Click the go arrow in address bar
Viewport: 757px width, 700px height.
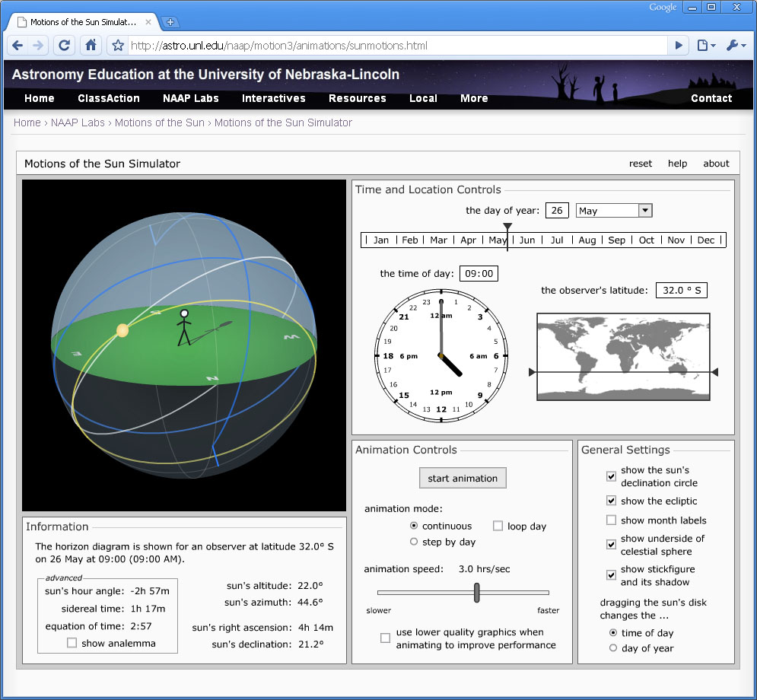tap(679, 46)
